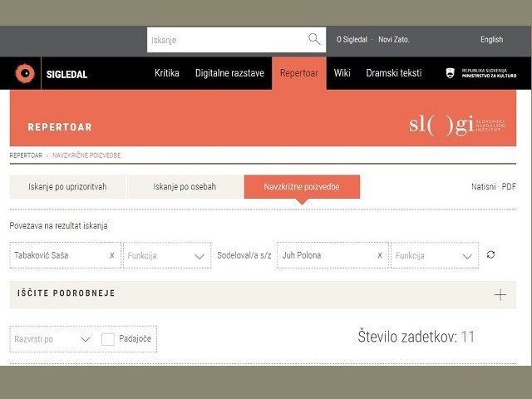Image resolution: width=532 pixels, height=399 pixels.
Task: Click the Iskanje search input field
Action: 224,39
